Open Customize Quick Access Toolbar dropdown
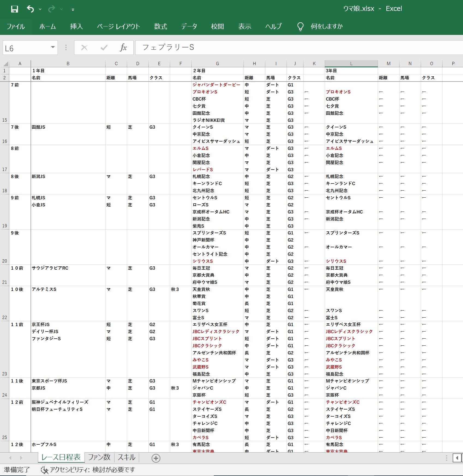Screen dimensions: 463x476 pyautogui.click(x=73, y=10)
